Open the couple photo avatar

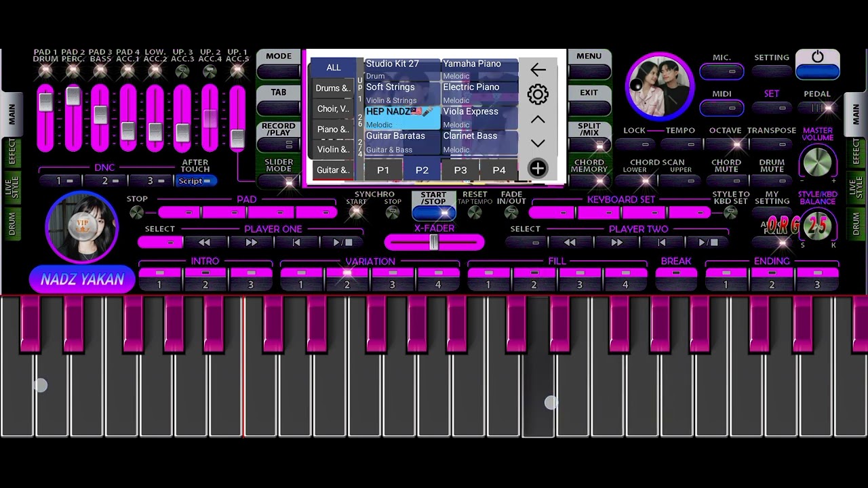point(659,86)
